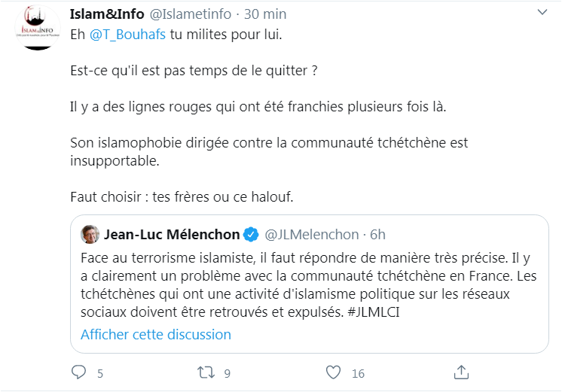The height and width of the screenshot is (392, 562).
Task: Click the like count 16
Action: [x=358, y=372]
